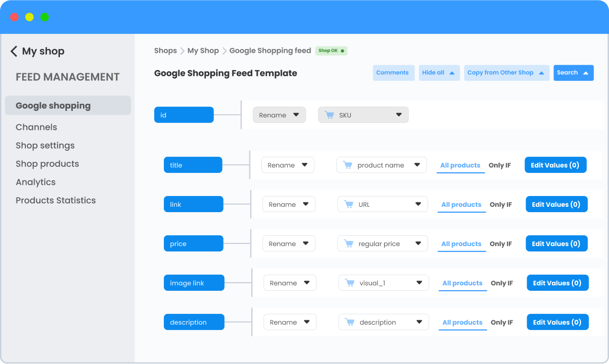Click the cart icon beside regular price
Viewport: 609px width, 364px height.
pos(349,243)
